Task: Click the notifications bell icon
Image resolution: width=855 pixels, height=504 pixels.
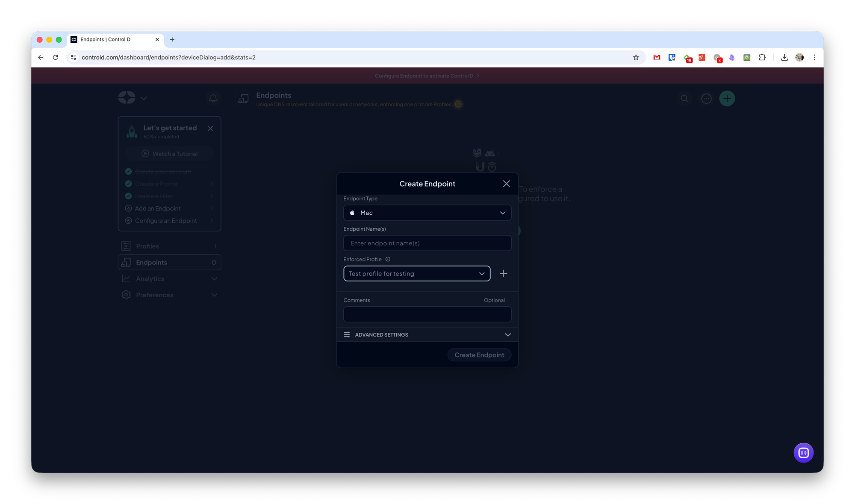Action: pos(213,98)
